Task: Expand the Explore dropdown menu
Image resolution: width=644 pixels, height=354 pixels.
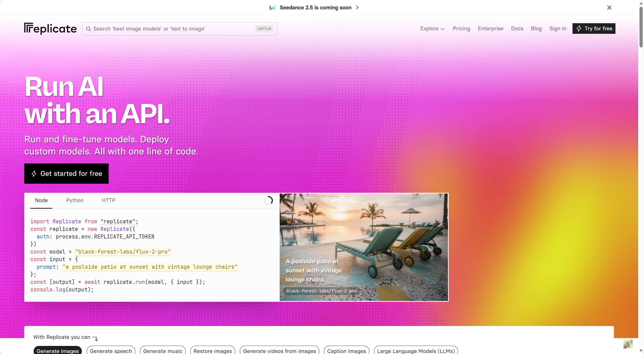Action: pos(432,29)
